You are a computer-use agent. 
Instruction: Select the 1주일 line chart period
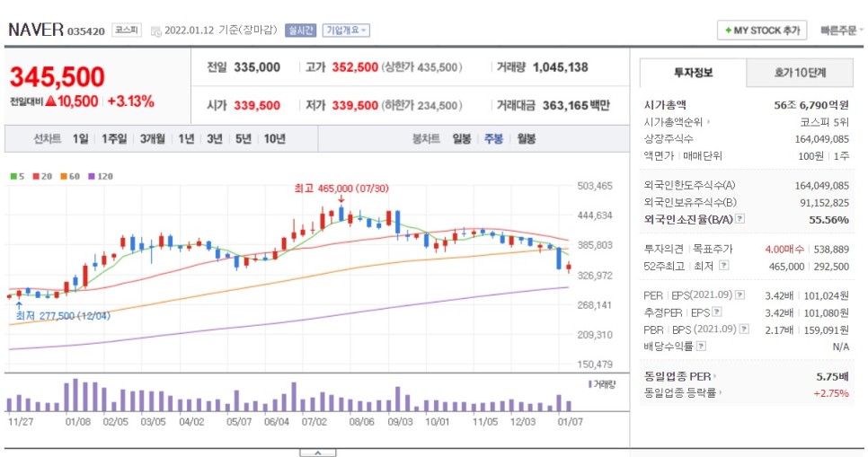coord(114,139)
